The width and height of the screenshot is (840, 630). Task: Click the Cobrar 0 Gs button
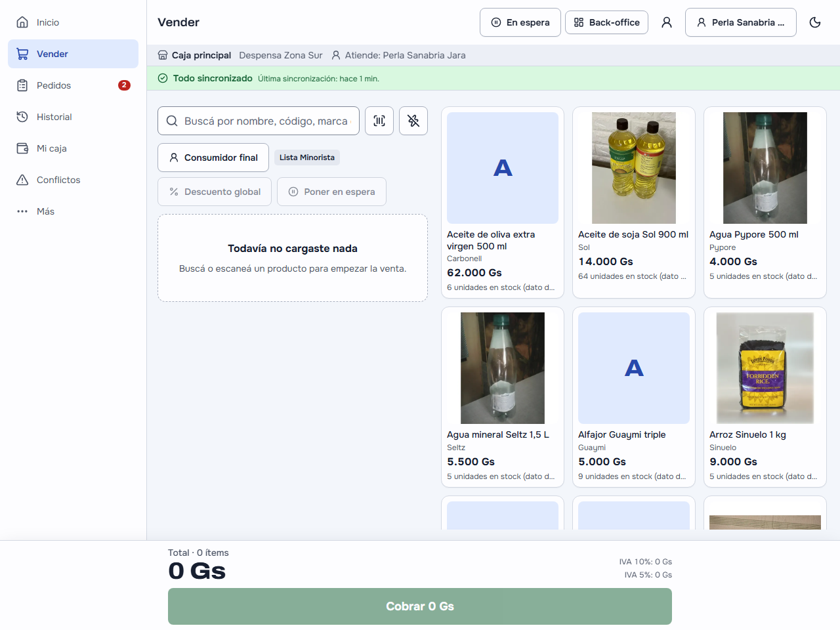point(420,606)
